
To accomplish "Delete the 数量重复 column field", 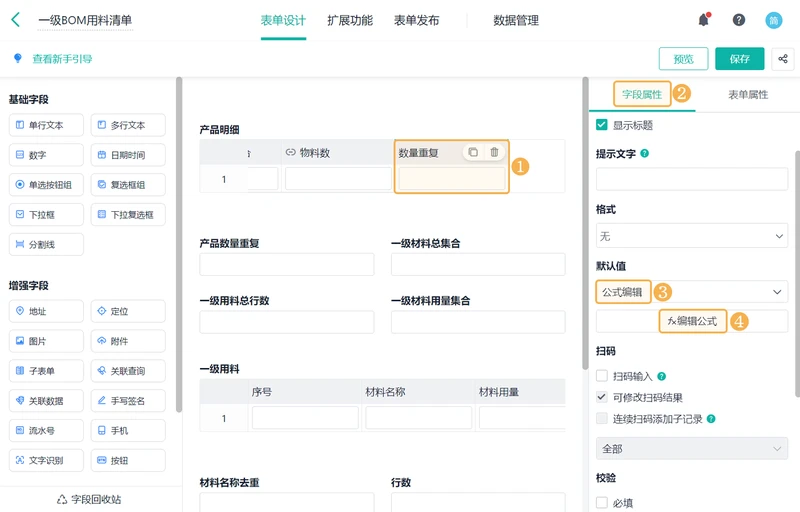I will (494, 152).
